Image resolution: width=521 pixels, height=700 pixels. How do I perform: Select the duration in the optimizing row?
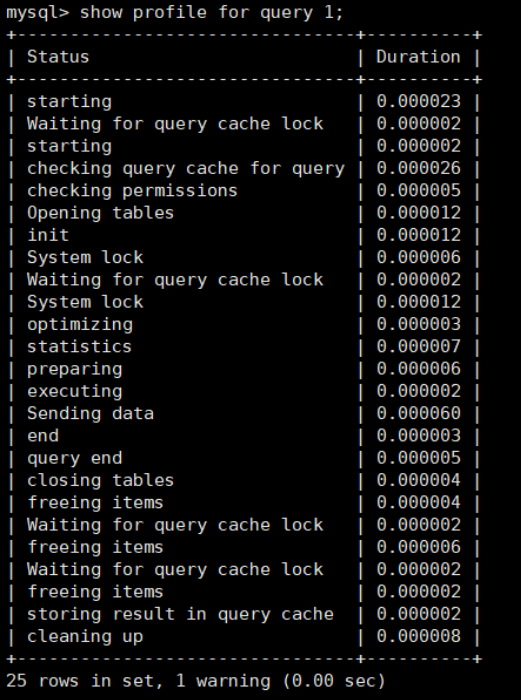click(x=418, y=325)
